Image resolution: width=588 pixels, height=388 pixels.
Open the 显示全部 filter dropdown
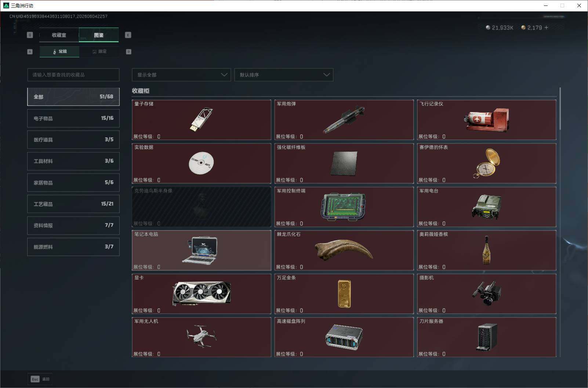click(x=181, y=75)
